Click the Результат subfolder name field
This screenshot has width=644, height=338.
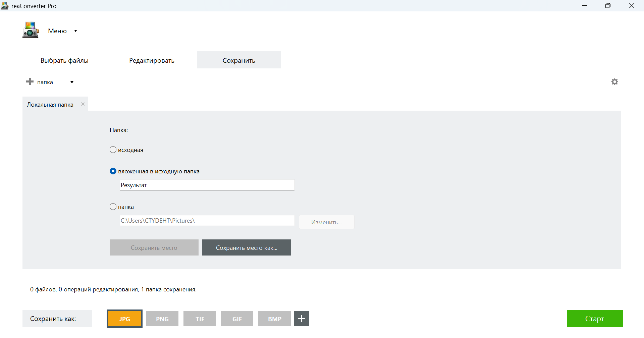click(207, 185)
